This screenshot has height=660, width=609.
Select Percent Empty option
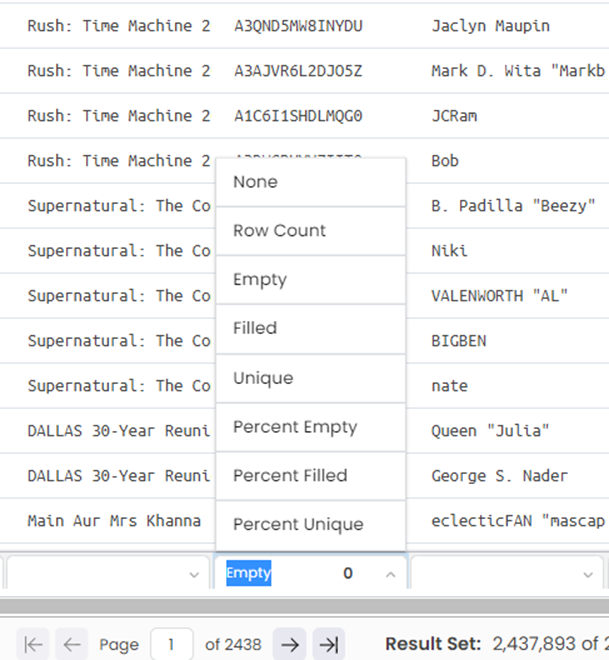point(311,427)
